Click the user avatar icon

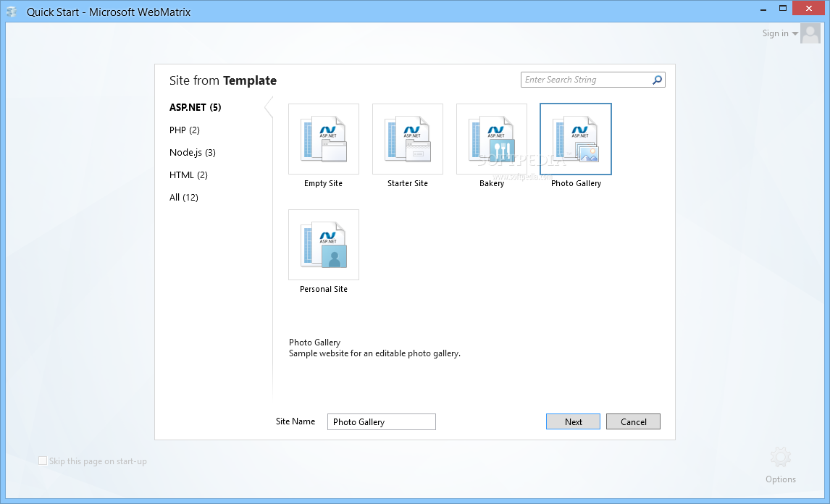[x=810, y=33]
